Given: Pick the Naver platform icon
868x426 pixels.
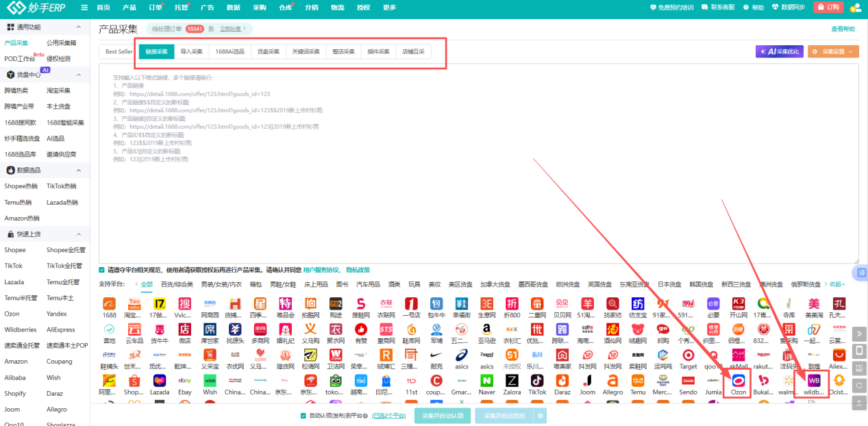Looking at the screenshot, I should pyautogui.click(x=487, y=381).
